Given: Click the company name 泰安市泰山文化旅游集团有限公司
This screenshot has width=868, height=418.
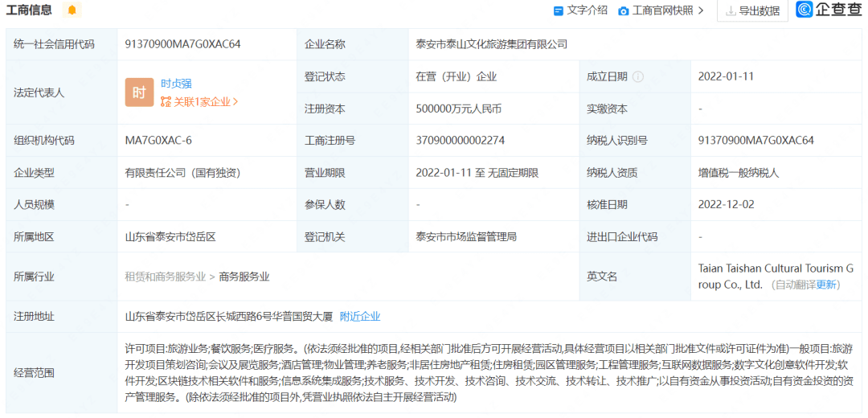Looking at the screenshot, I should 491,44.
